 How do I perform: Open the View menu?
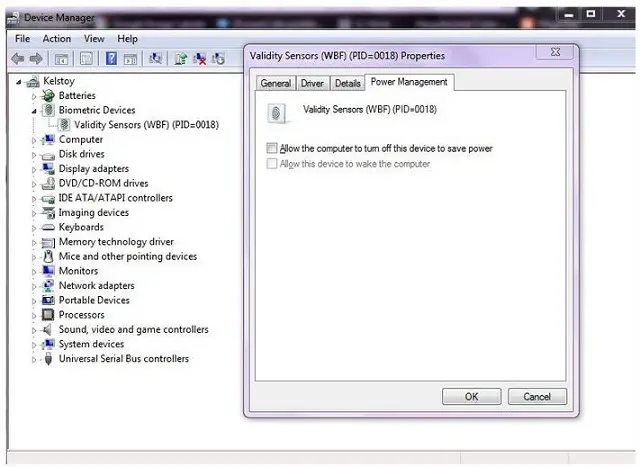(x=94, y=39)
